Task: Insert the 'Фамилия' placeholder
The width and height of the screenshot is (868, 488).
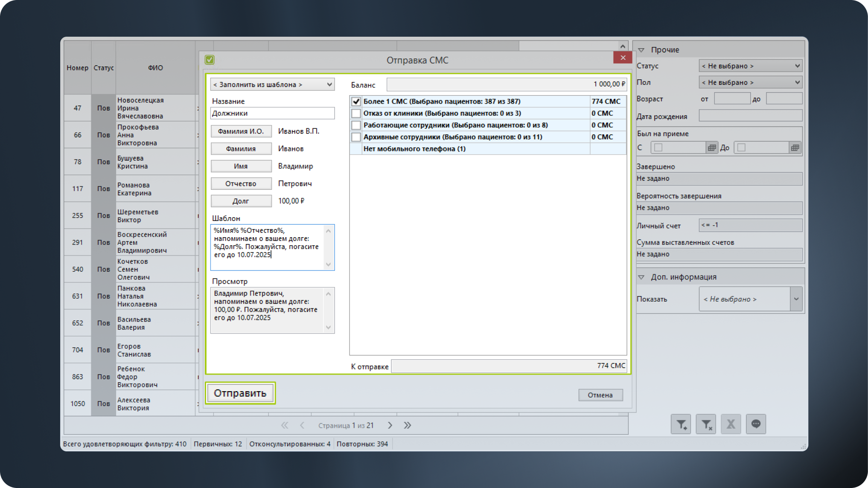Action: click(x=241, y=149)
